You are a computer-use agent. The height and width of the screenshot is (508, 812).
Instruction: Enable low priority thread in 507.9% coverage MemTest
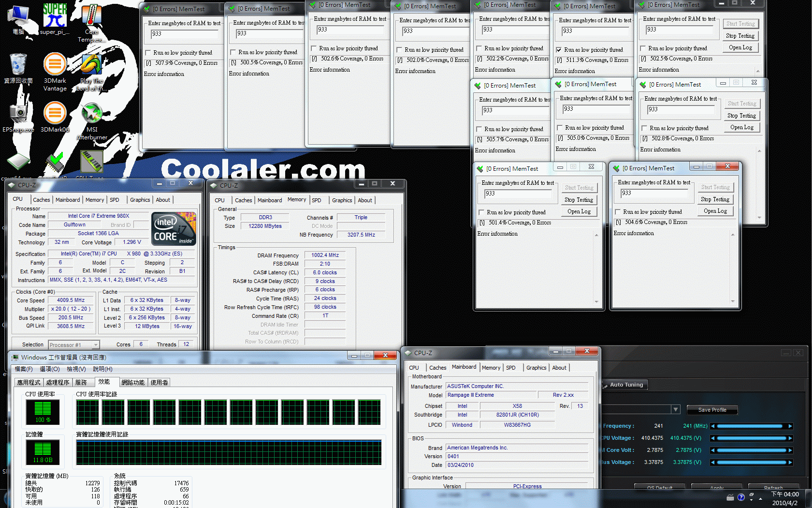(x=148, y=53)
